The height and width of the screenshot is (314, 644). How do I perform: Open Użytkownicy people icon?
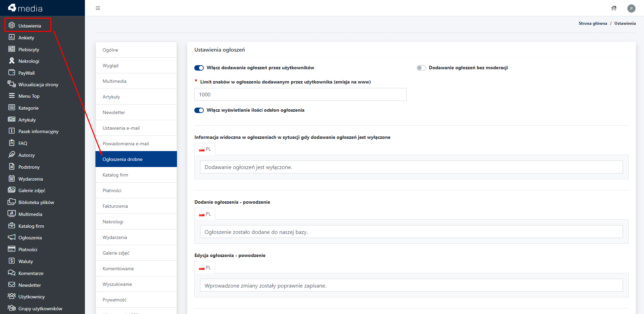12,296
